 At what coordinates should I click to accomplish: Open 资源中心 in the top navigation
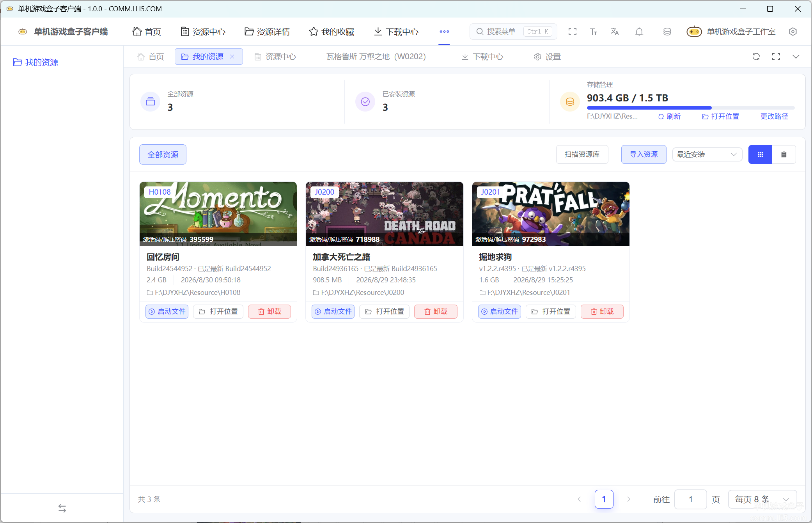[203, 32]
